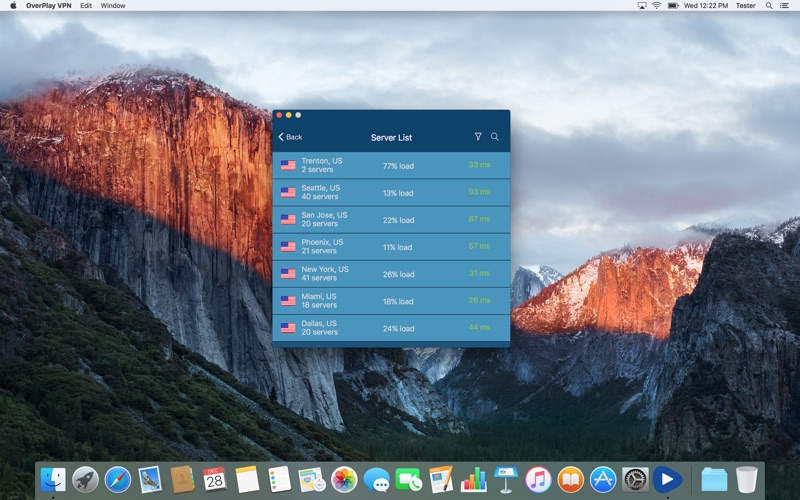Open System Preferences gear in Dock
The image size is (800, 500).
click(x=635, y=480)
